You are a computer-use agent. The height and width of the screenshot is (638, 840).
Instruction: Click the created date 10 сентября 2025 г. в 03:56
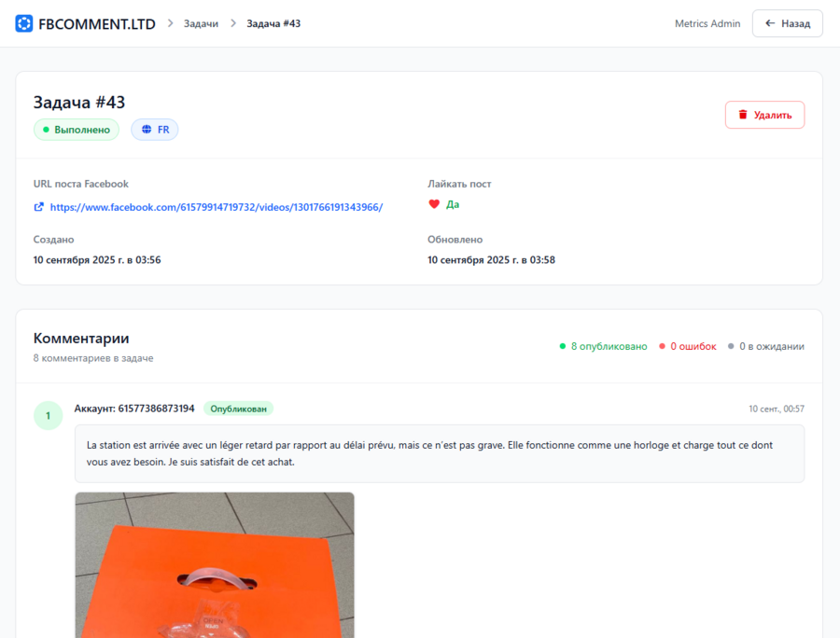pyautogui.click(x=97, y=259)
